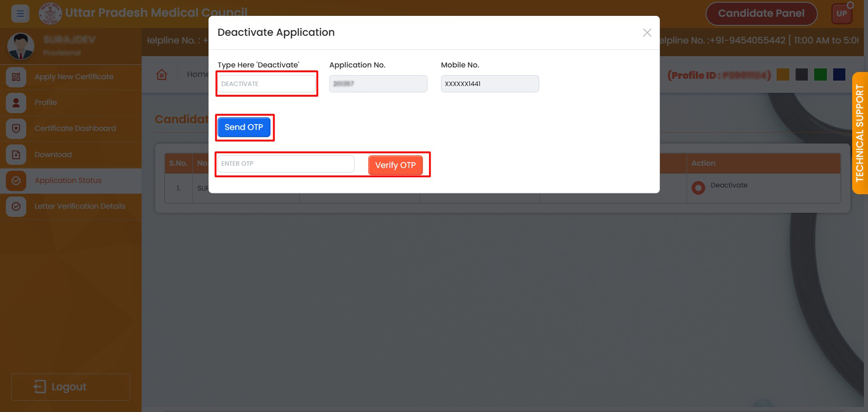868x412 pixels.
Task: Click the Download sidebar icon
Action: (x=16, y=155)
